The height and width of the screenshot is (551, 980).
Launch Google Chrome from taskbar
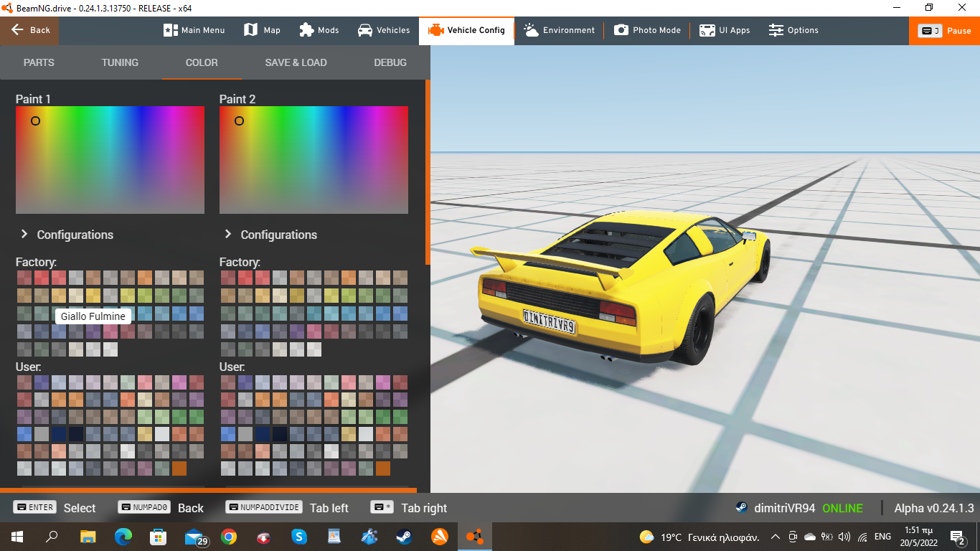pos(229,537)
